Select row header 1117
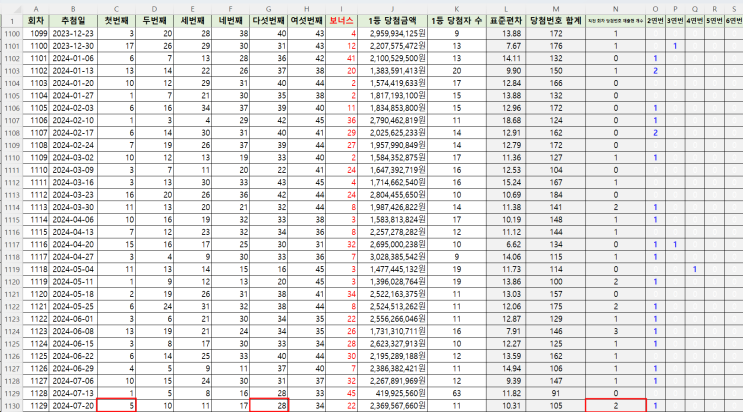 tap(12, 245)
